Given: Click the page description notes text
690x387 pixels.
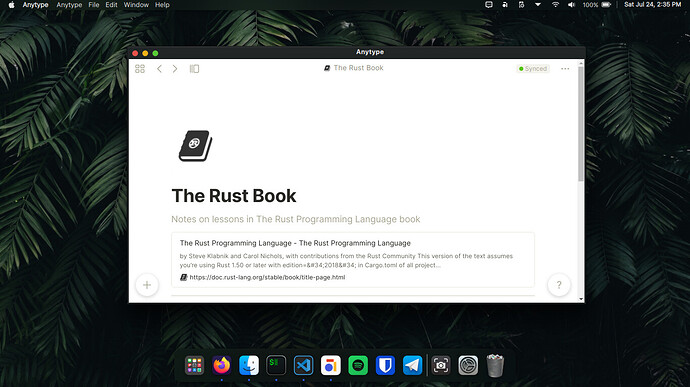Looking at the screenshot, I should (296, 219).
